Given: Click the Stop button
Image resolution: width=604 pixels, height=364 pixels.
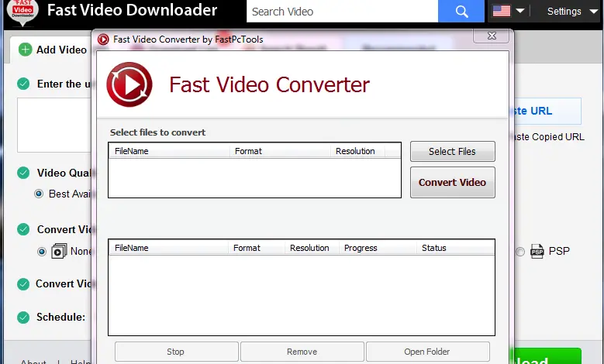Looking at the screenshot, I should (x=176, y=352).
